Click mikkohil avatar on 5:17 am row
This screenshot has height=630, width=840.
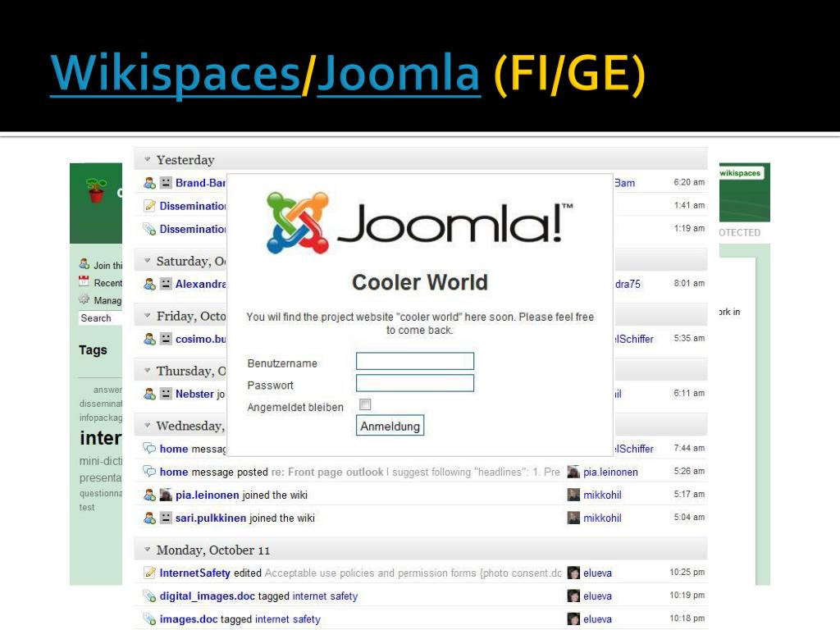[x=573, y=495]
